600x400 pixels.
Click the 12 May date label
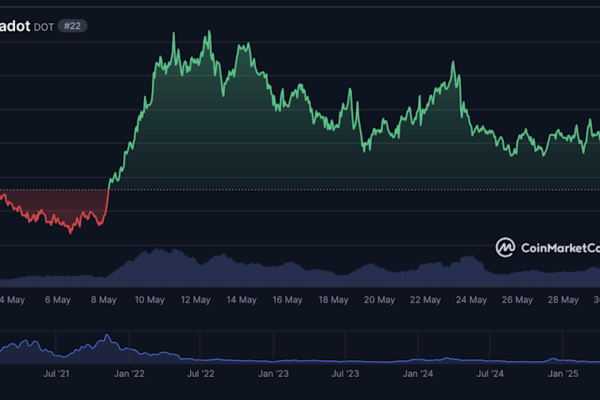pos(196,300)
